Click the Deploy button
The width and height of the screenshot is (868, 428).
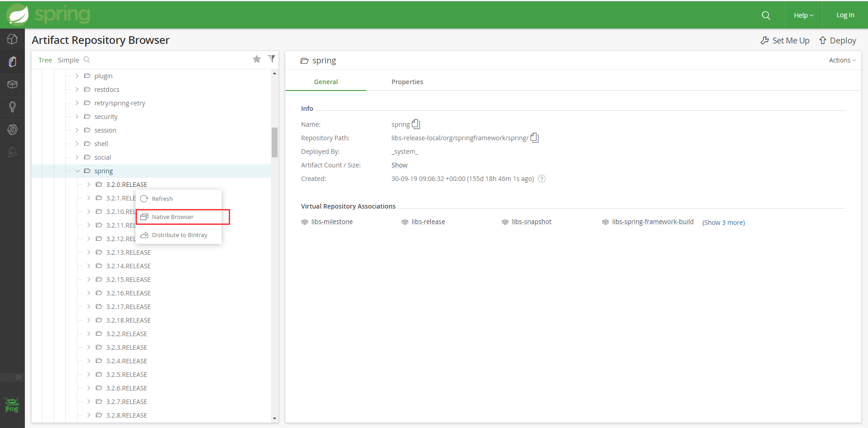[838, 41]
